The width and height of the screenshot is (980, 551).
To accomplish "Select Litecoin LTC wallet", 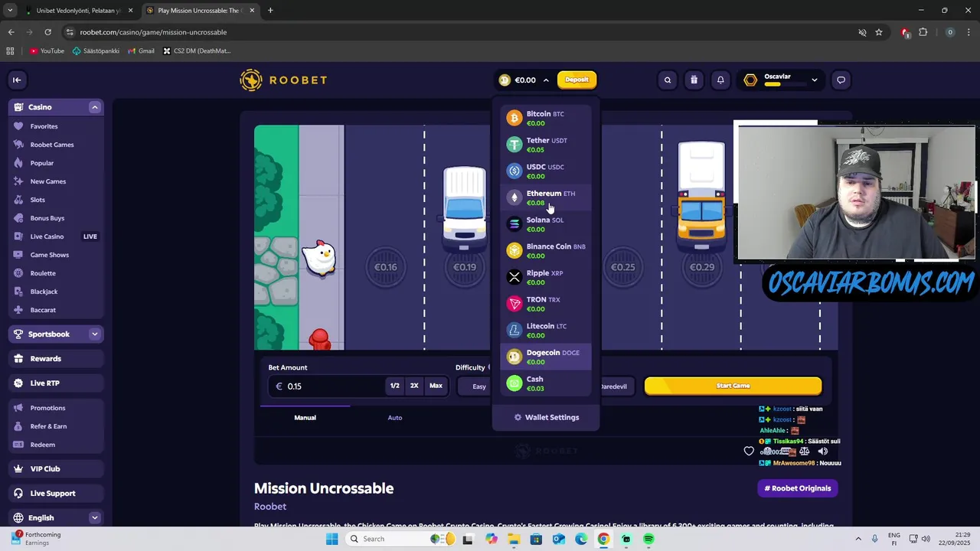I will [x=546, y=330].
